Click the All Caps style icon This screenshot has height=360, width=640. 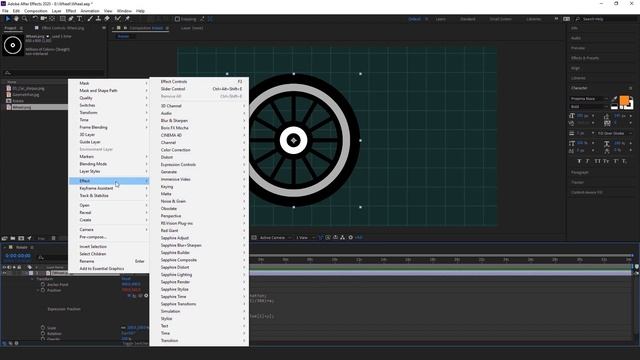597,161
